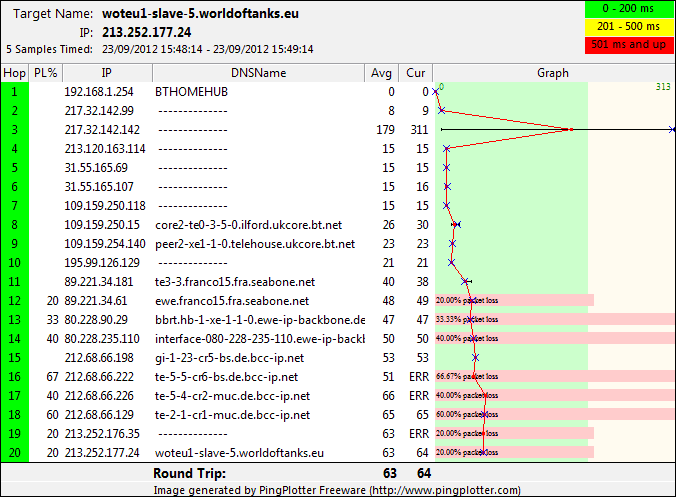Click peer2-xe1-1-0.telehouse.ukcore.bt.net
Viewport: 676px width, 497px height.
[255, 244]
